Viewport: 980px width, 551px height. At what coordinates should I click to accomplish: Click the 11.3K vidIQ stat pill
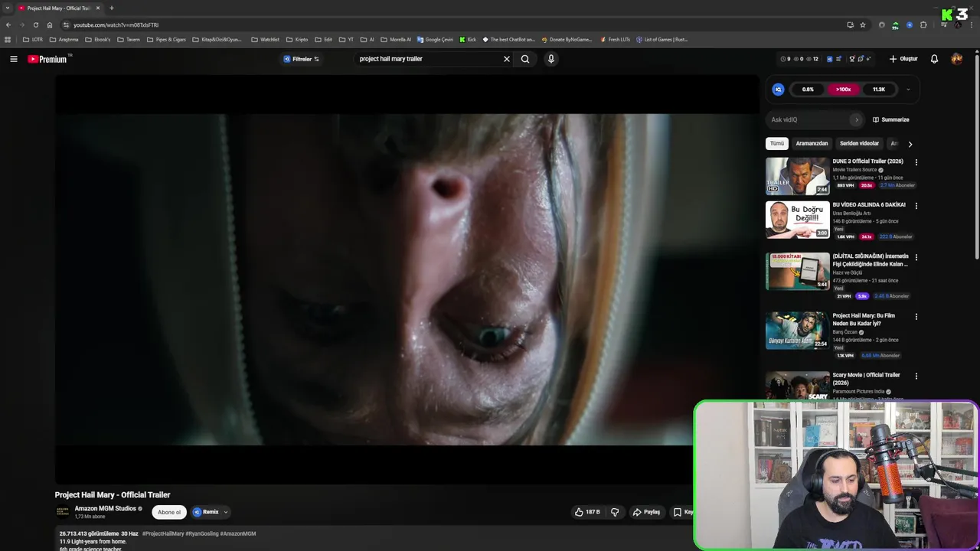[x=879, y=90]
